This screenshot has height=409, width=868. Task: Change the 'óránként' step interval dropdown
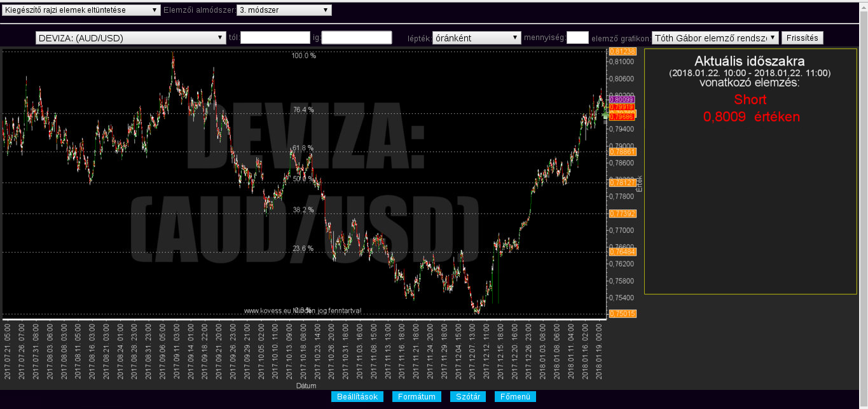[476, 38]
